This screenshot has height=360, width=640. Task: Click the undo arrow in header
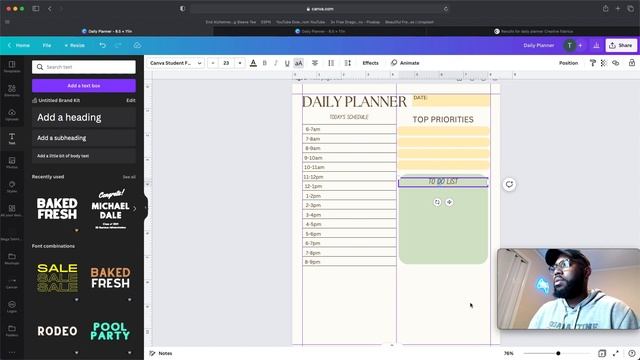[x=102, y=45]
